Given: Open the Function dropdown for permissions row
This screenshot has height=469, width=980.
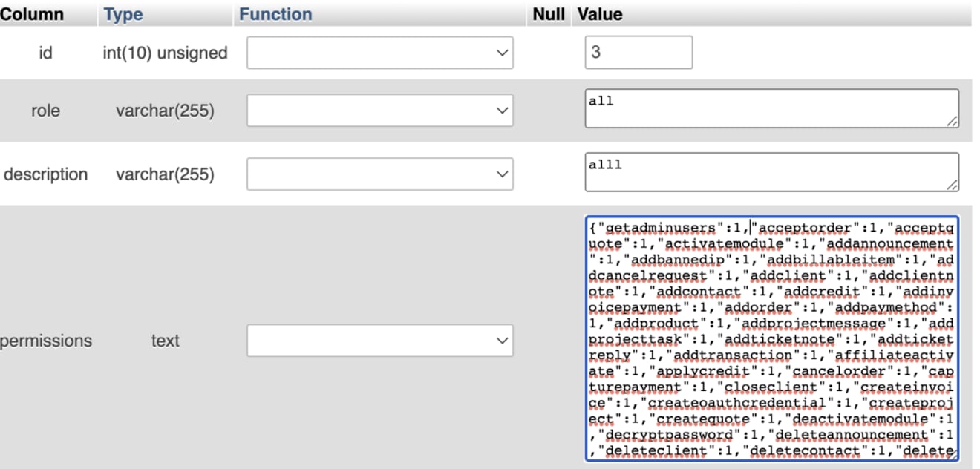Looking at the screenshot, I should (379, 341).
